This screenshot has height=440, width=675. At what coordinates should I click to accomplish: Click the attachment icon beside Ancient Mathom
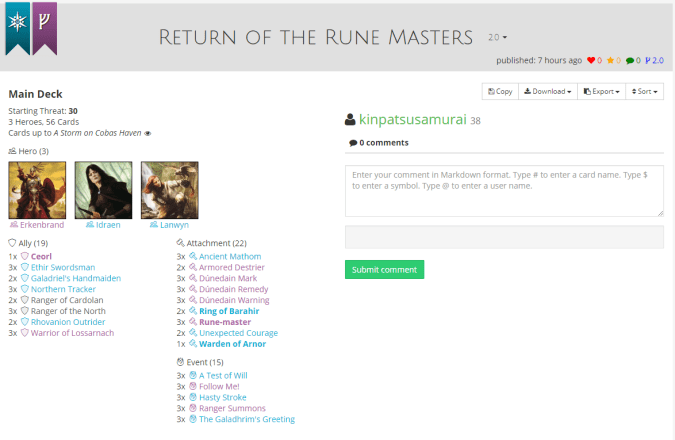193,256
